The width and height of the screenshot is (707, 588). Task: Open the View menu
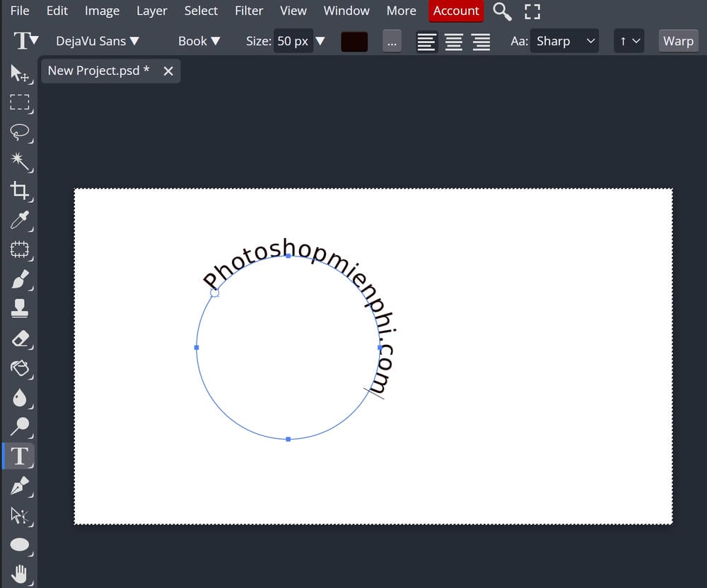click(x=293, y=11)
